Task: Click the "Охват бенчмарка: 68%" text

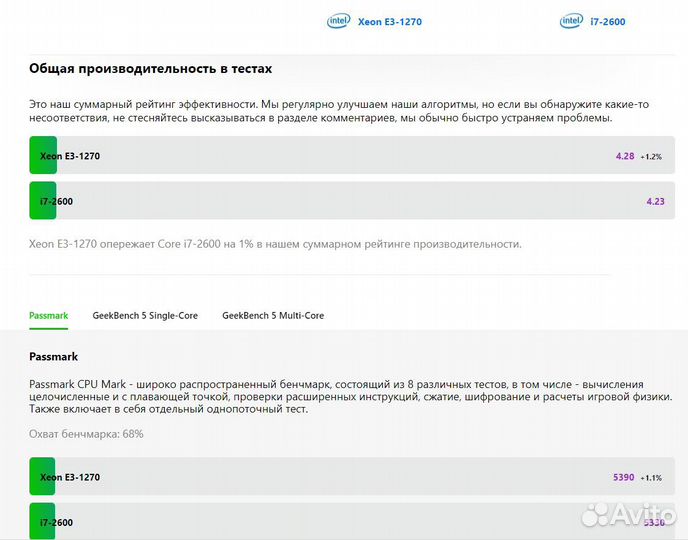Action: coord(86,434)
